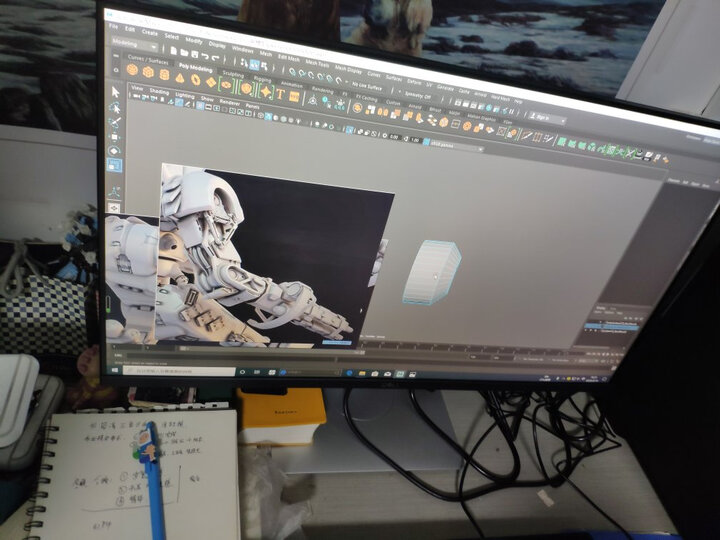Create a polygon torus from the shelf
720x540 pixels.
(x=196, y=79)
